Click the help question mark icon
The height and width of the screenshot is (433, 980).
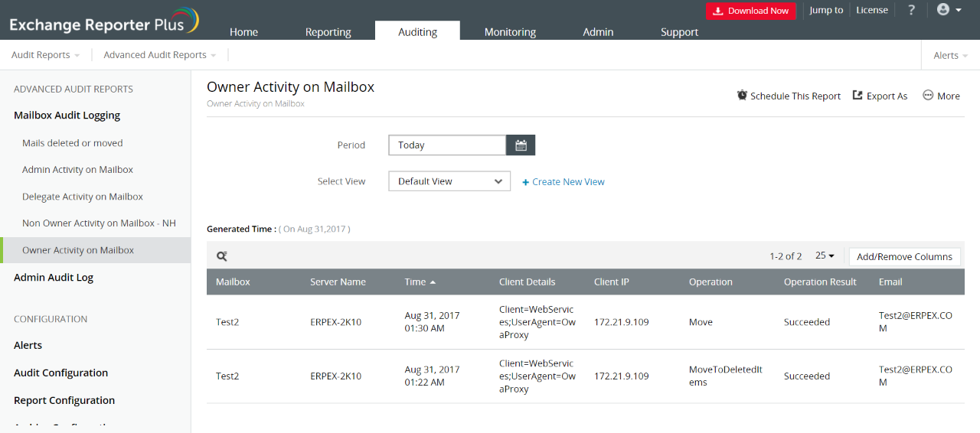click(911, 11)
